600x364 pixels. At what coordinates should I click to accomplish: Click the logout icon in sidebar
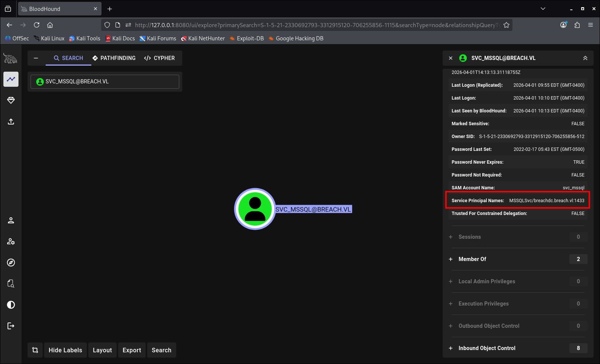pos(11,326)
